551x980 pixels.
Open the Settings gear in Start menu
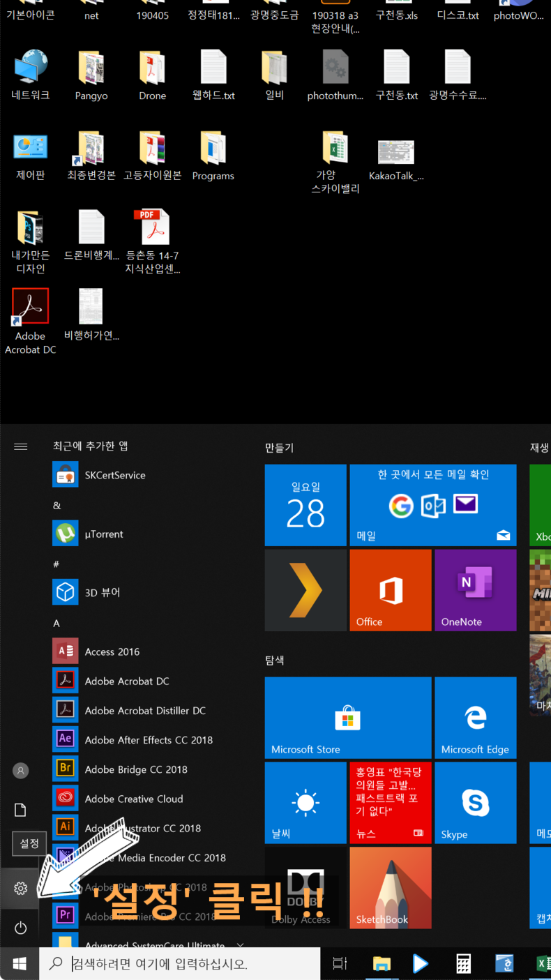coord(20,888)
